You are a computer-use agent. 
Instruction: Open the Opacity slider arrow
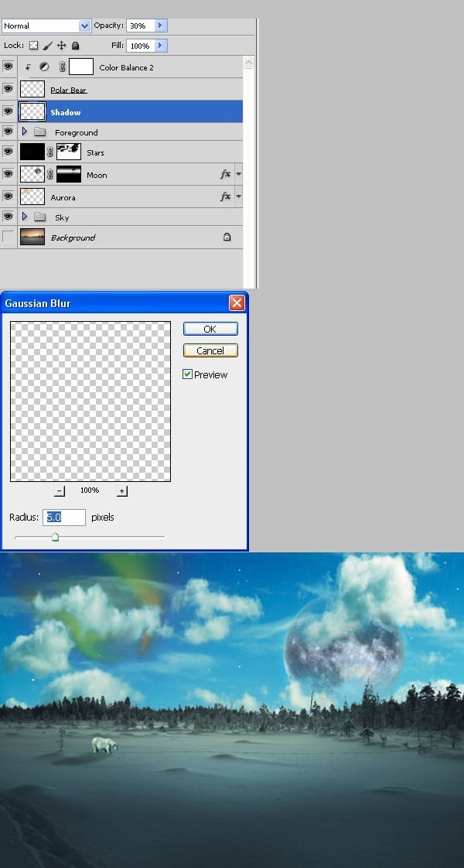[160, 26]
